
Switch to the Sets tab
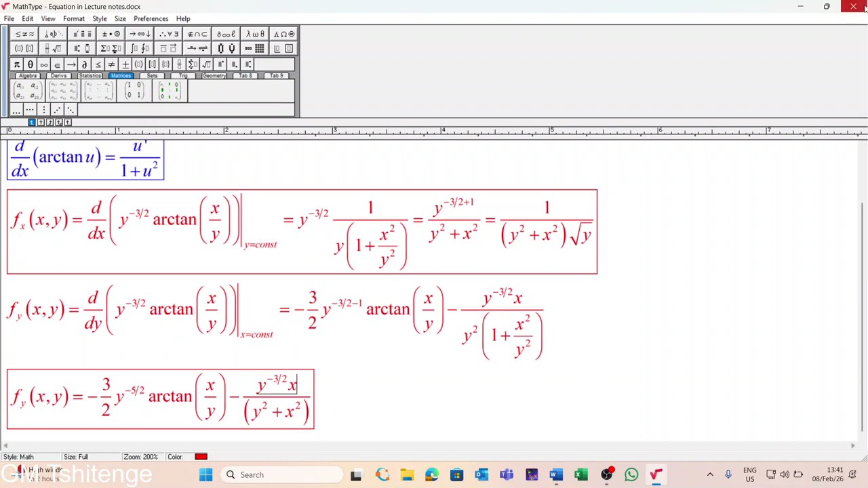tap(152, 76)
